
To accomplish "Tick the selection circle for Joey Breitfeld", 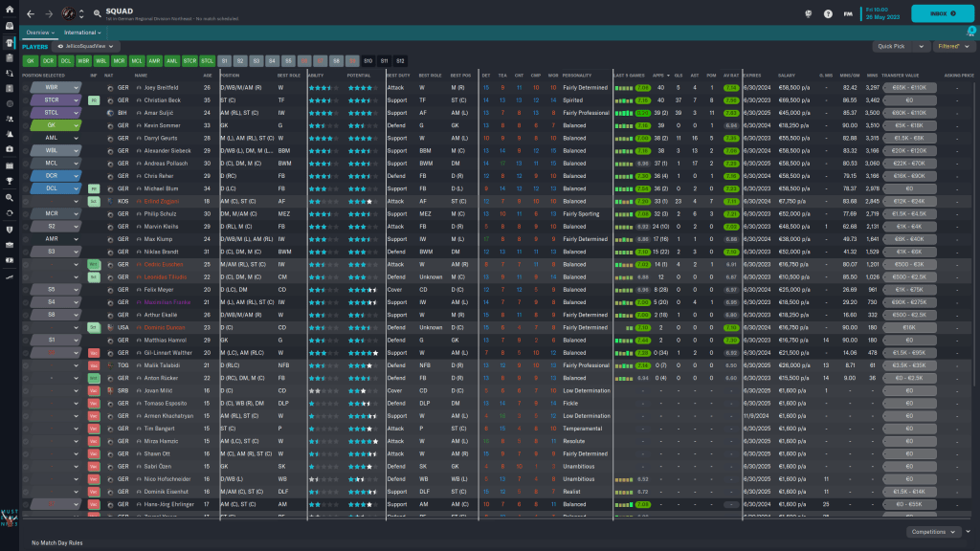I will (26, 87).
